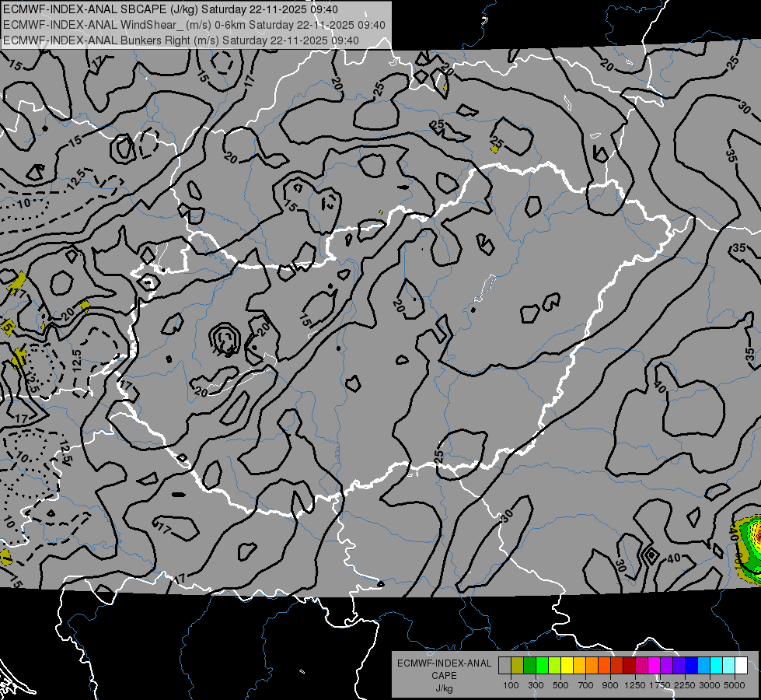
Task: Click the WindShear 0-6km title line
Action: (194, 25)
